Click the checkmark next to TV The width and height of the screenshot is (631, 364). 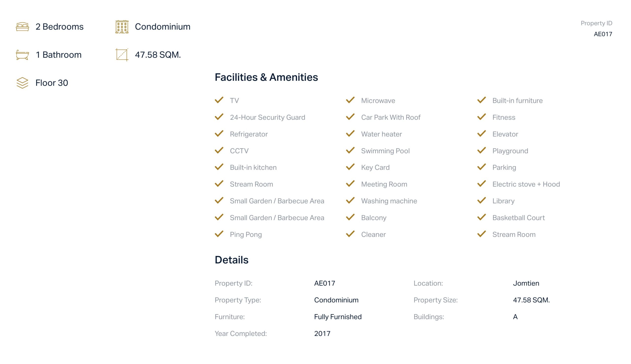pos(219,100)
